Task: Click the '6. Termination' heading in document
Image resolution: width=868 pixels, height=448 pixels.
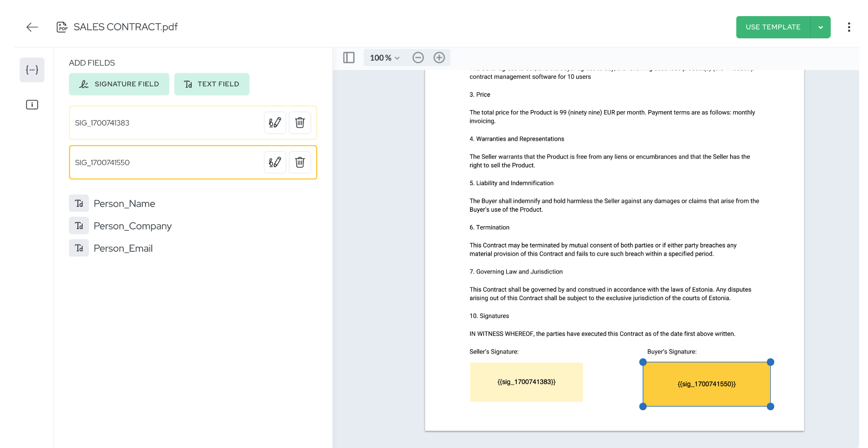Action: pos(489,227)
